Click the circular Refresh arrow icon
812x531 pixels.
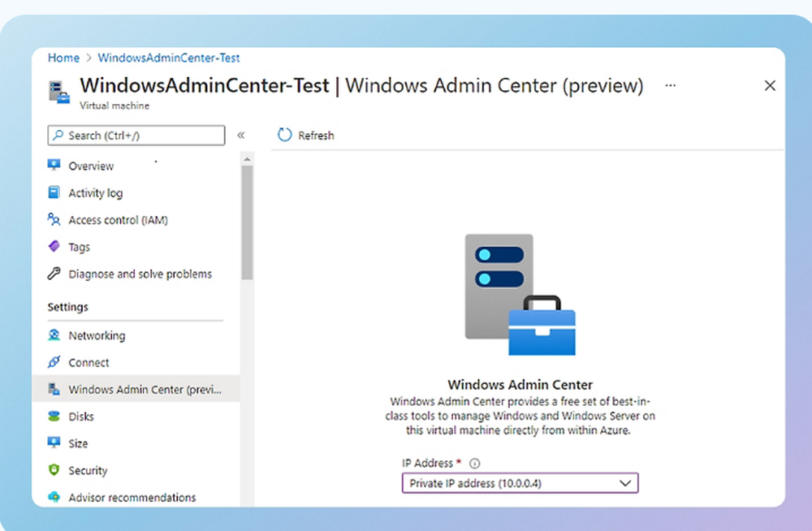[x=285, y=135]
